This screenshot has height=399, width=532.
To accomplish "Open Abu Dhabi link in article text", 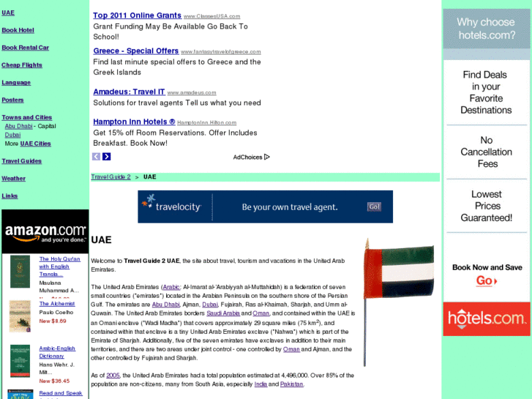I will [166, 305].
